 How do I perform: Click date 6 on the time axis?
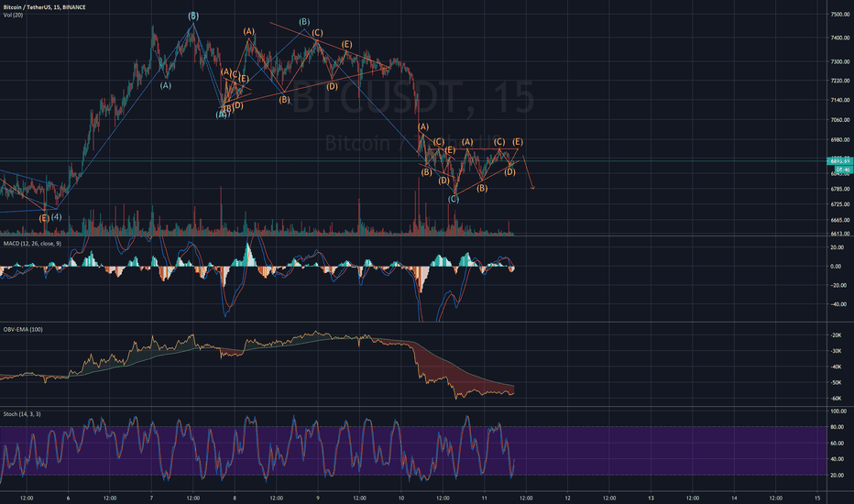(x=68, y=498)
